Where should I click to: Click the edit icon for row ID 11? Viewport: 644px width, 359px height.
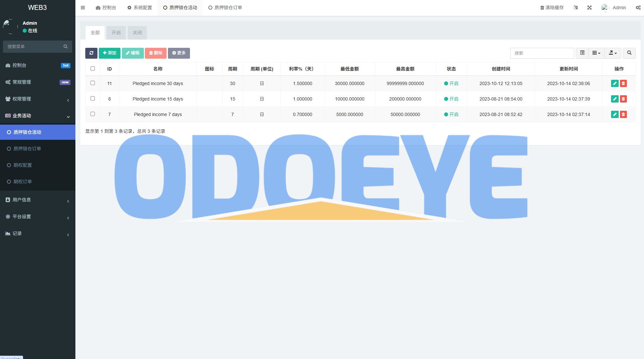(x=614, y=83)
